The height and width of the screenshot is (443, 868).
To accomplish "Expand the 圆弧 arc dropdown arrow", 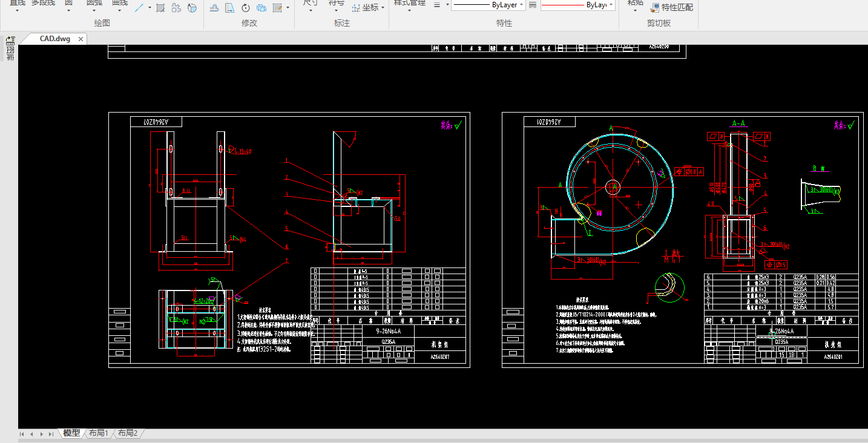I will [94, 11].
